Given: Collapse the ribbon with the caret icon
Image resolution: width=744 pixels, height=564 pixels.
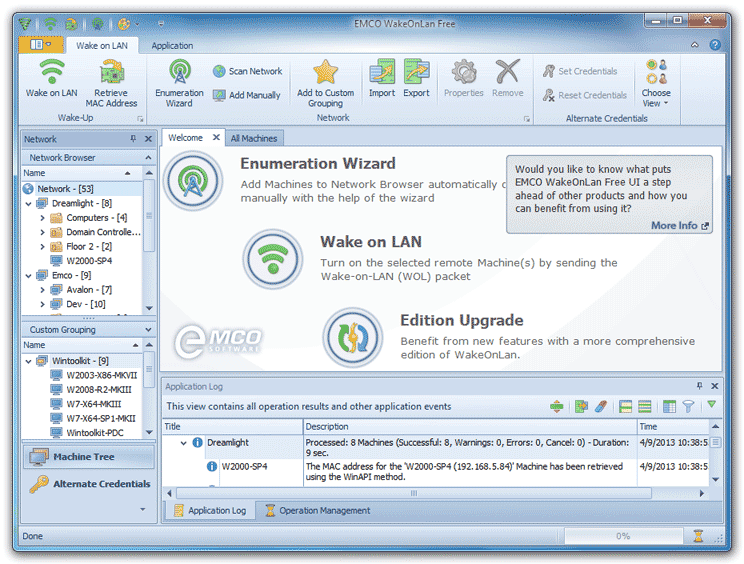Looking at the screenshot, I should pos(695,45).
